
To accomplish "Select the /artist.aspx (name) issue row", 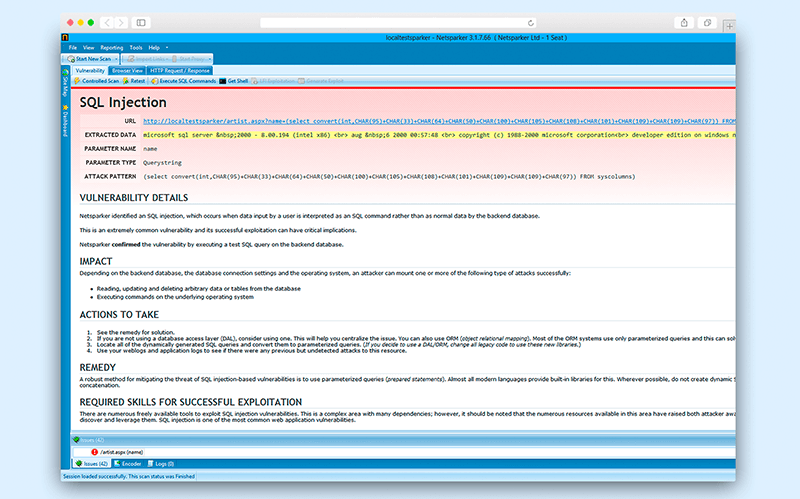I will pos(404,452).
